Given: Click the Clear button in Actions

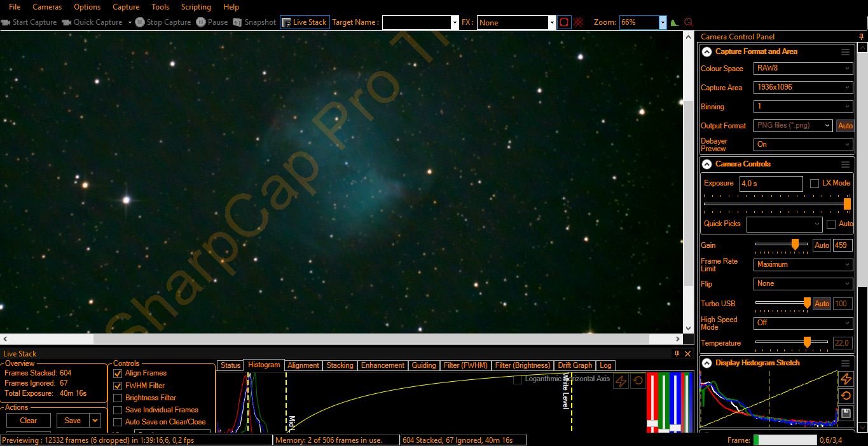Looking at the screenshot, I should (x=29, y=421).
